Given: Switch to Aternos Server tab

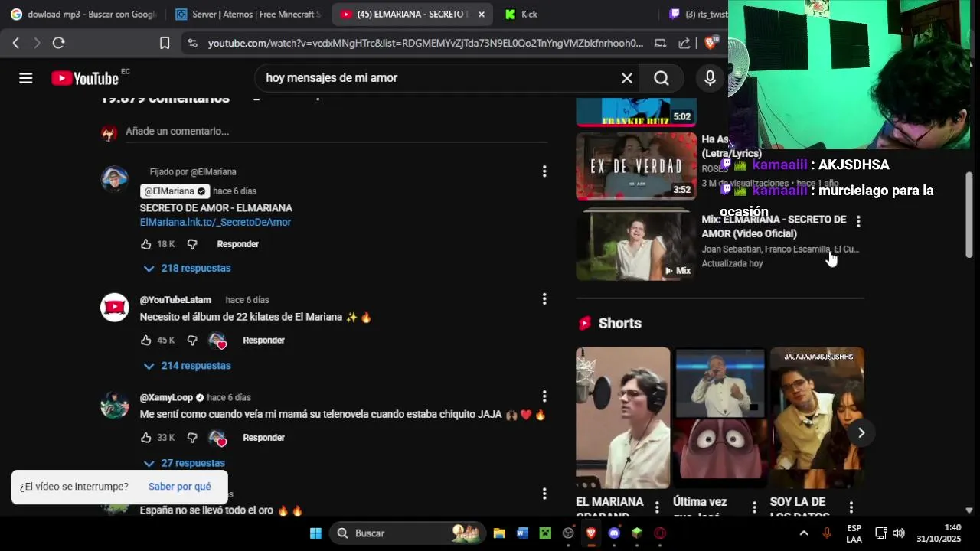Looking at the screenshot, I should tap(248, 15).
